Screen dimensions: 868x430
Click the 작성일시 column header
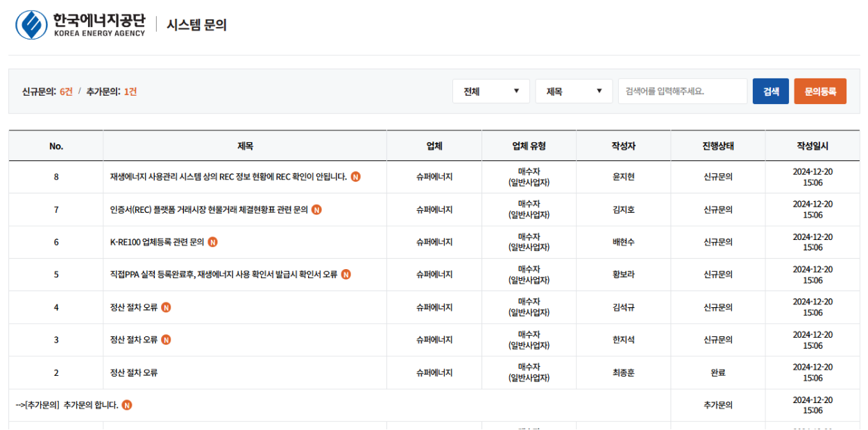pos(812,146)
